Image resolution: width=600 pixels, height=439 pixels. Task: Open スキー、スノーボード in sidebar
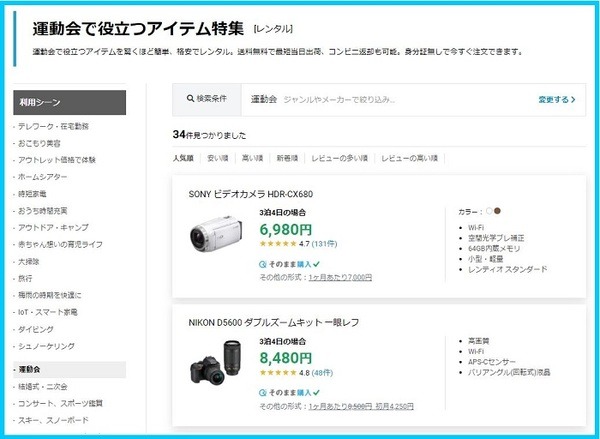tap(53, 420)
